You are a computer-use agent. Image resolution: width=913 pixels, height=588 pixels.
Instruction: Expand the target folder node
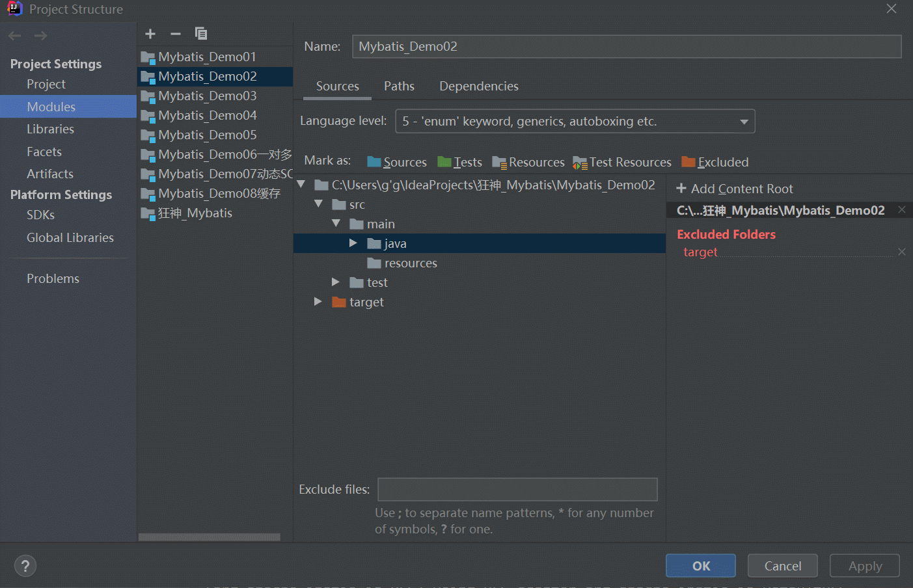[x=318, y=301]
